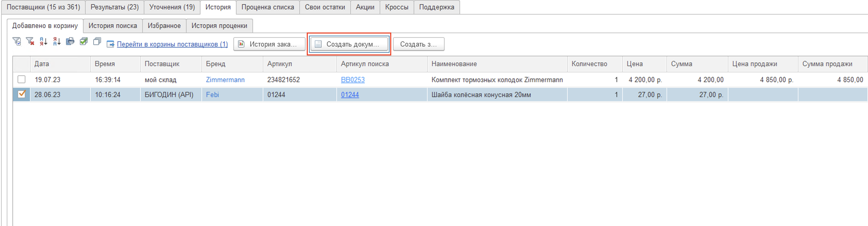The width and height of the screenshot is (868, 226).
Task: Open the Поставщики (15 из 361) tab
Action: 44,7
